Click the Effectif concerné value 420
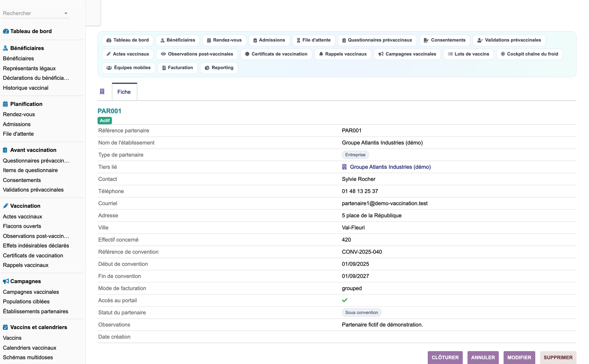This screenshot has height=364, width=589. [x=347, y=240]
